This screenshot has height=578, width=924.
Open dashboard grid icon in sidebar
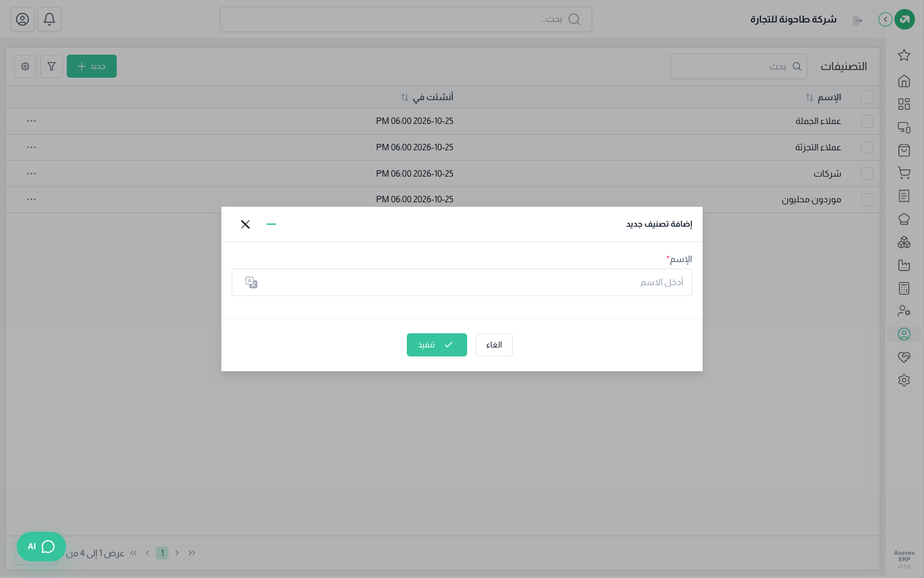tap(904, 104)
